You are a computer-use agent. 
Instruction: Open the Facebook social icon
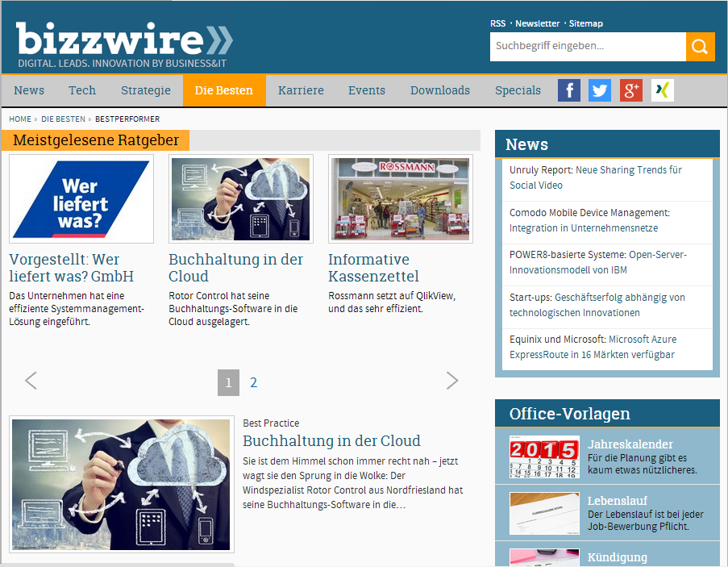click(568, 90)
